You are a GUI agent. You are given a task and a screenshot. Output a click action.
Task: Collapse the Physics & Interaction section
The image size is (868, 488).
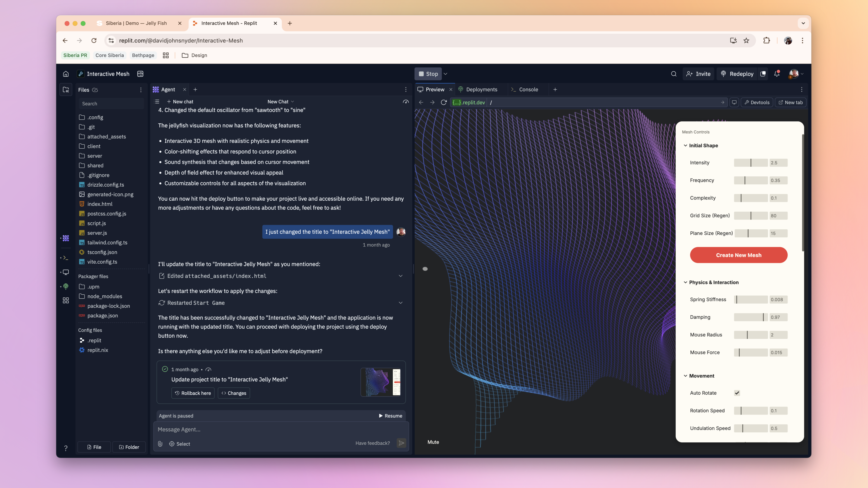click(x=685, y=282)
